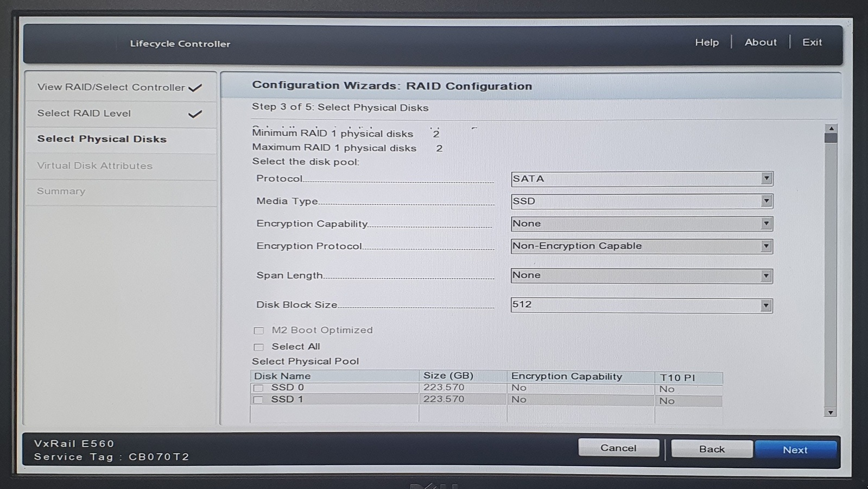Open the Help page
Screen dimensions: 868x489
[706, 42]
